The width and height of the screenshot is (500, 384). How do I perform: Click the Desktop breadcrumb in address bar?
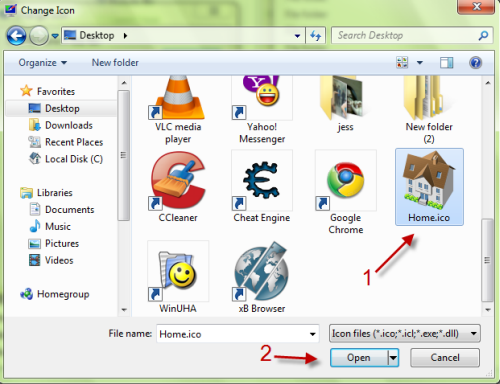[97, 35]
